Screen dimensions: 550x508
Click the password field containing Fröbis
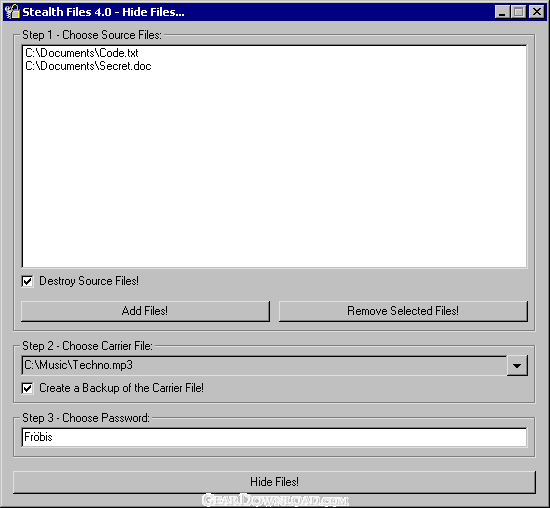[x=274, y=437]
